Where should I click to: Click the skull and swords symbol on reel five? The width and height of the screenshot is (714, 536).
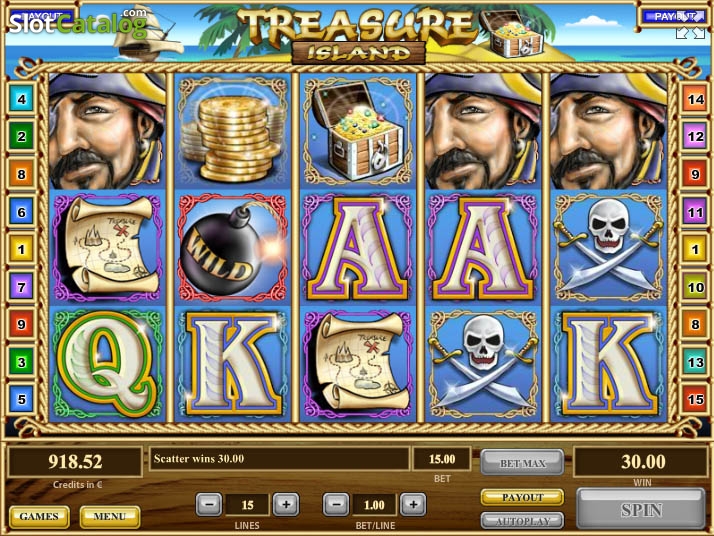point(608,247)
